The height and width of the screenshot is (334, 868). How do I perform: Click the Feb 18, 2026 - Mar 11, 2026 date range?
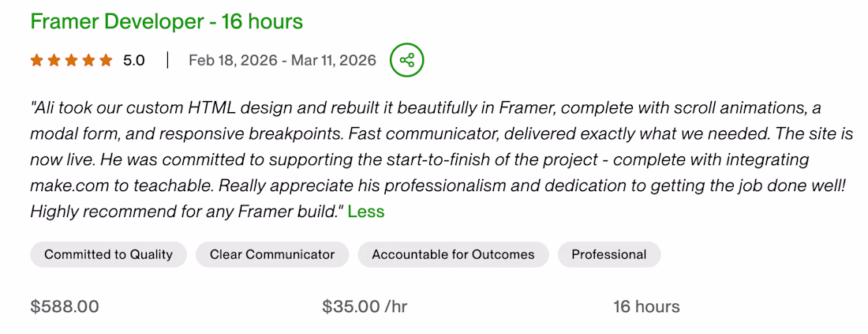(x=282, y=60)
